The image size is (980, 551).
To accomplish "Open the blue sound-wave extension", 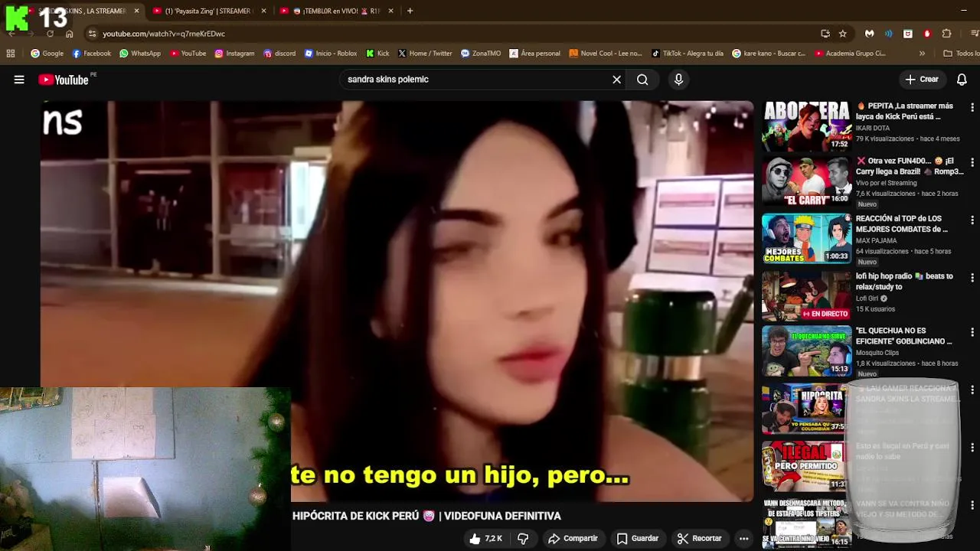I will tap(888, 34).
